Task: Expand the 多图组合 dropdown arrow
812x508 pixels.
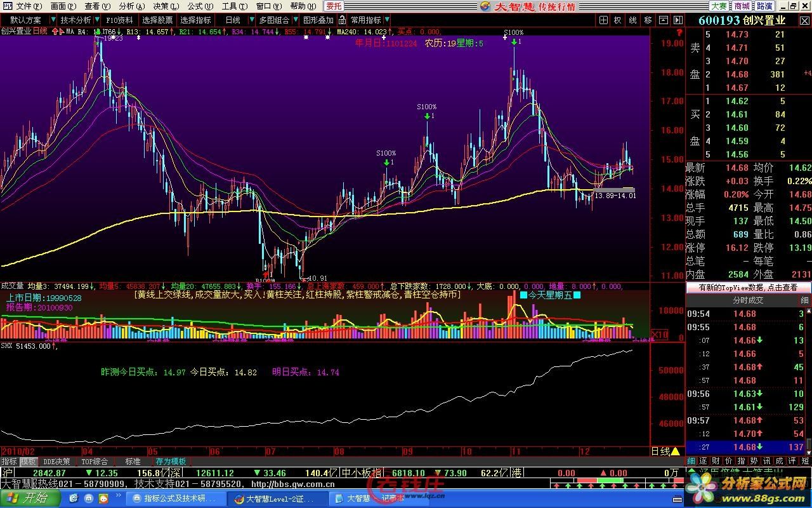Action: (x=294, y=20)
